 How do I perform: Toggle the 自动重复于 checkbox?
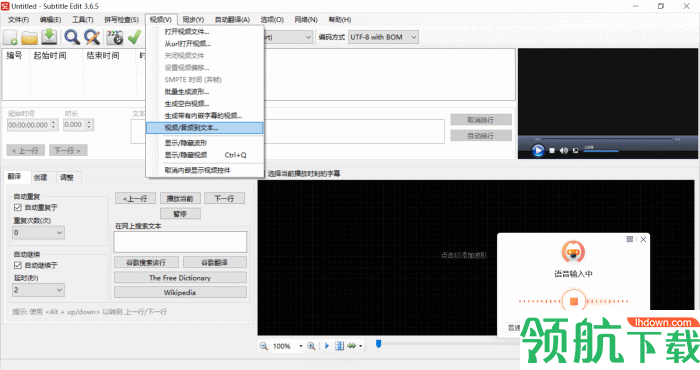tap(18, 207)
